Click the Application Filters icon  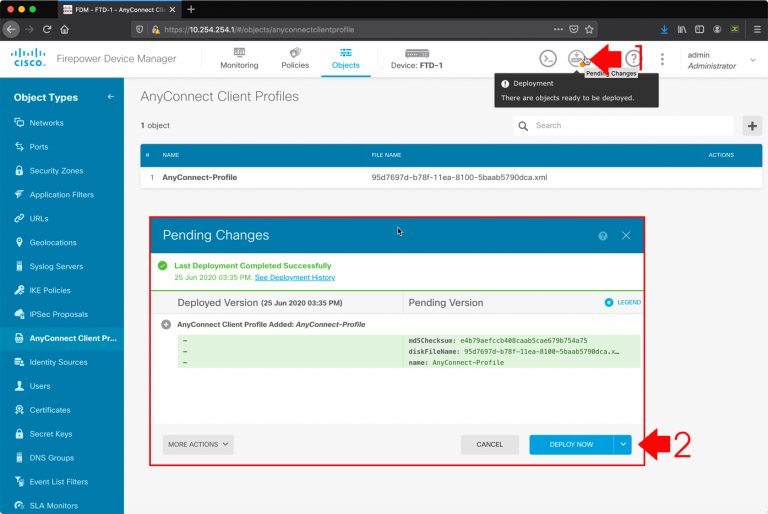(x=19, y=195)
